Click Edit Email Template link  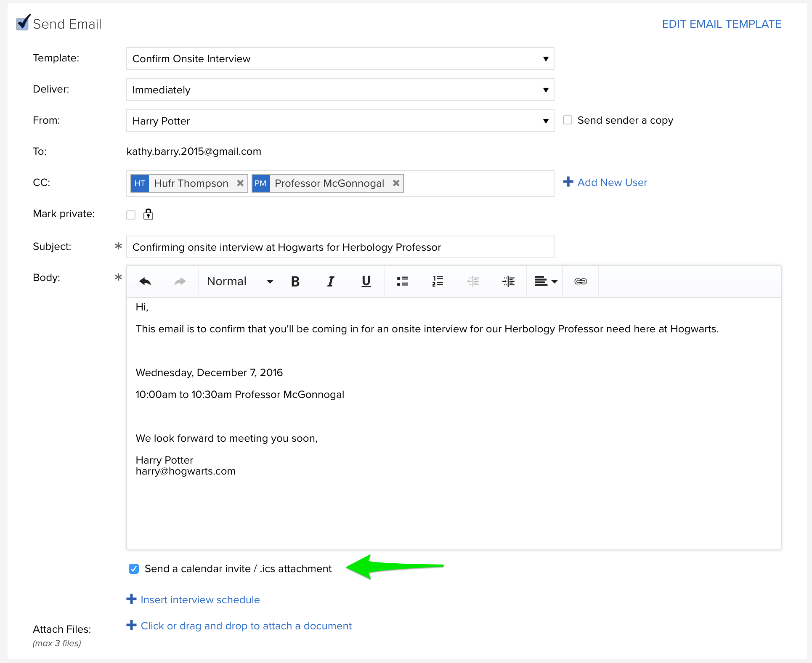click(x=722, y=24)
